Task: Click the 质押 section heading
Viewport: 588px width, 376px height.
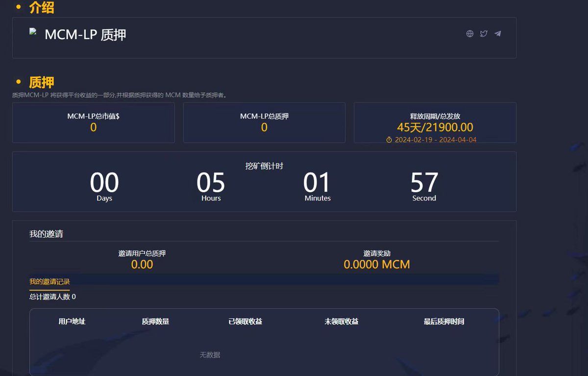Action: (42, 82)
